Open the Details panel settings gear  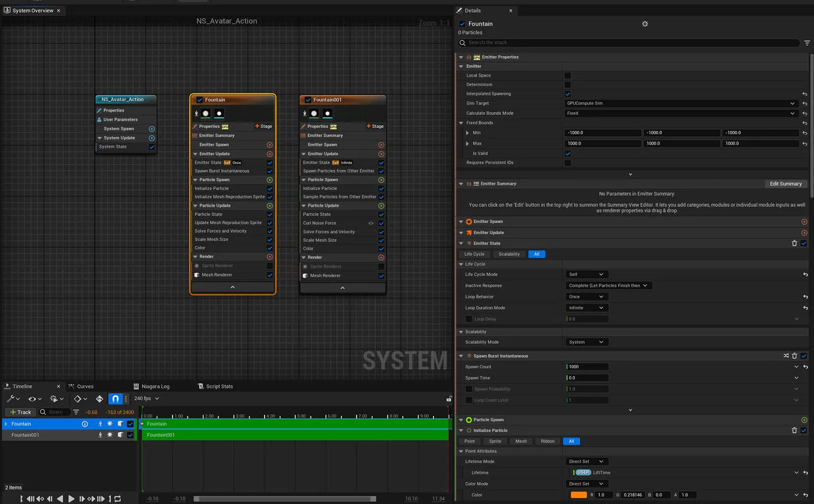(x=645, y=24)
